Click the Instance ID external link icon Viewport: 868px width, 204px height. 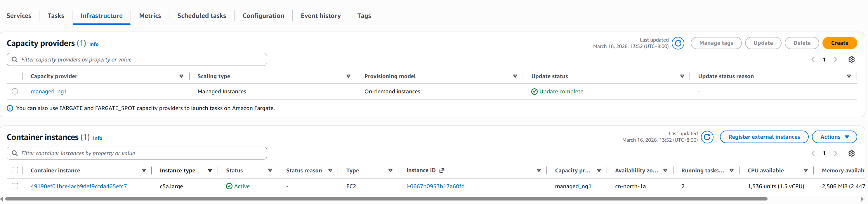pyautogui.click(x=442, y=171)
